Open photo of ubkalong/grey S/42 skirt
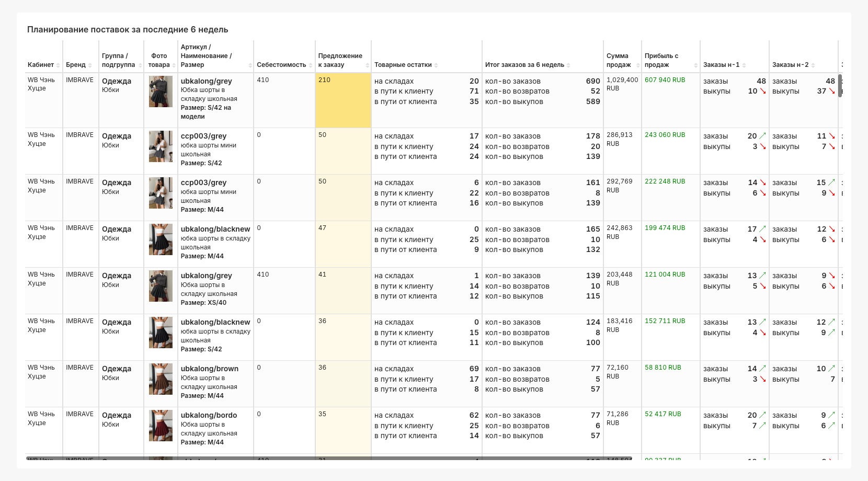The image size is (868, 481). pos(161,91)
